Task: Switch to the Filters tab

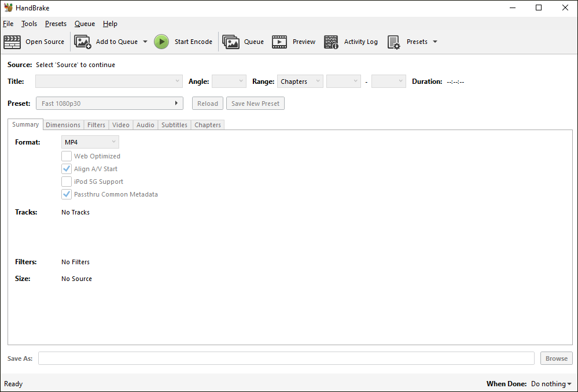Action: pos(96,125)
